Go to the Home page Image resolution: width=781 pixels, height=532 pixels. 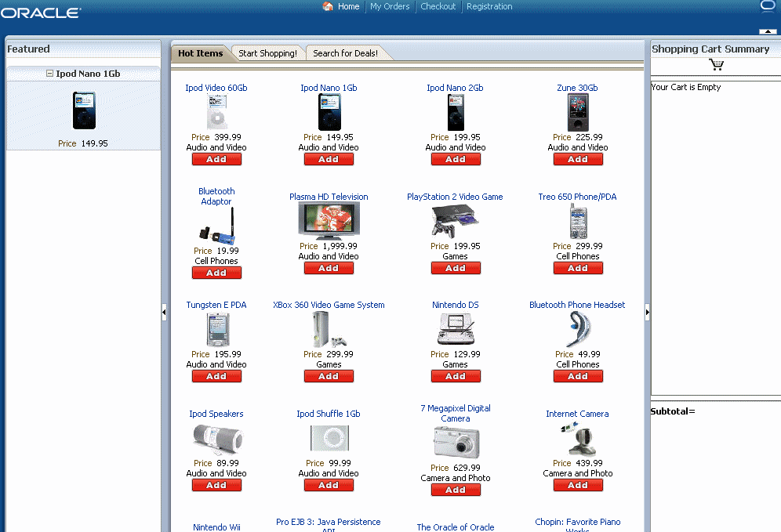click(x=348, y=6)
